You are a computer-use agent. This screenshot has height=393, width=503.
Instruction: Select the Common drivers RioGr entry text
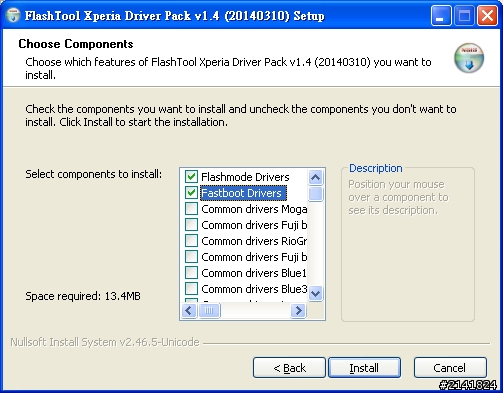pos(254,241)
